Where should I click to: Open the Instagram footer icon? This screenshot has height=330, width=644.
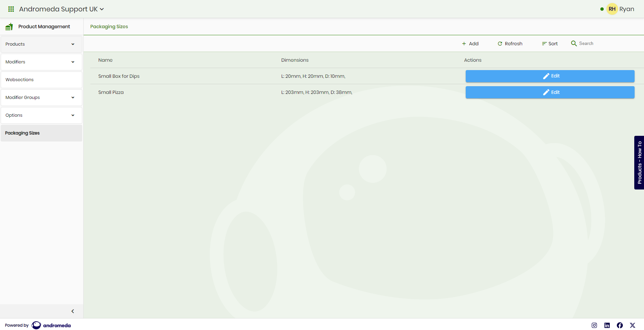pyautogui.click(x=594, y=325)
